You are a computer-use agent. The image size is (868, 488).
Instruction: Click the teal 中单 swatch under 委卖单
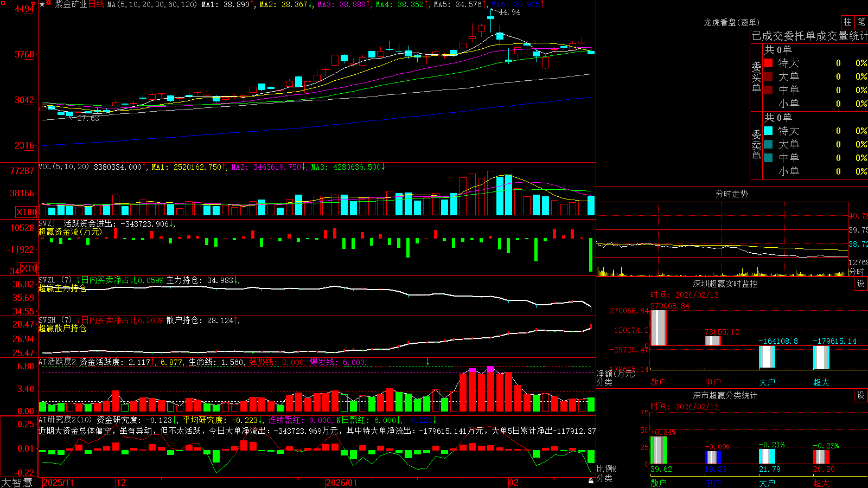point(768,158)
